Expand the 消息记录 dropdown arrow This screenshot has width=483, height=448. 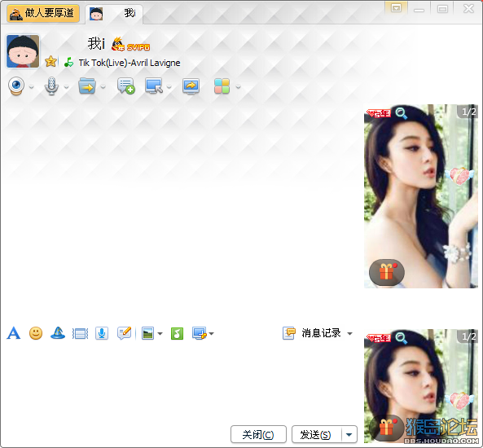click(349, 334)
